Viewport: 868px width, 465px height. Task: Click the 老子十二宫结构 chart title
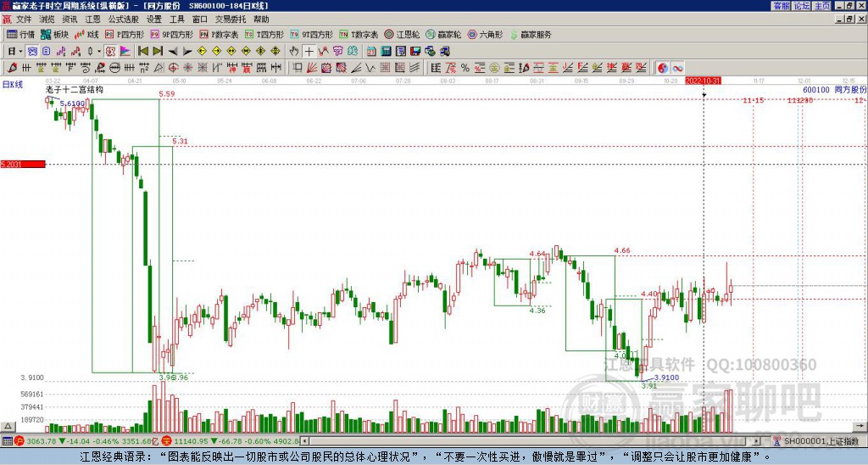tap(75, 89)
